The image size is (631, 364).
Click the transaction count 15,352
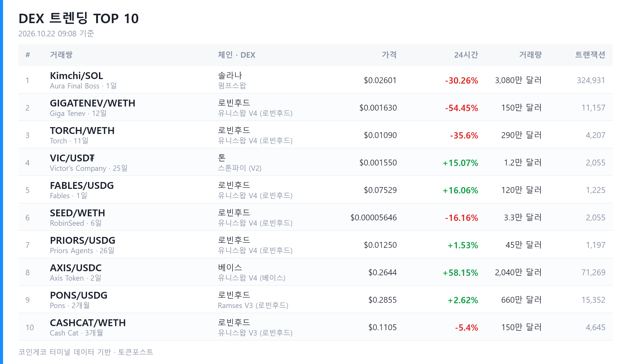pyautogui.click(x=593, y=300)
